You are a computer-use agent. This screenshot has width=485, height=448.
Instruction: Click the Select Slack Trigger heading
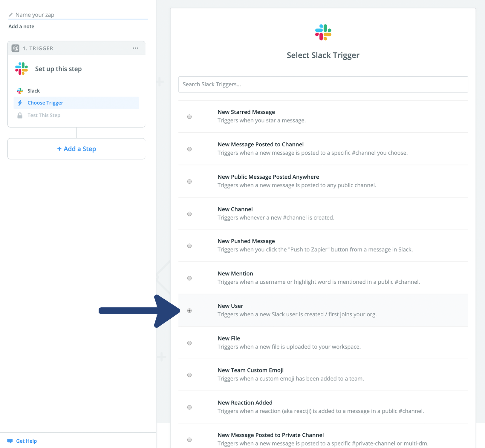[x=323, y=55]
